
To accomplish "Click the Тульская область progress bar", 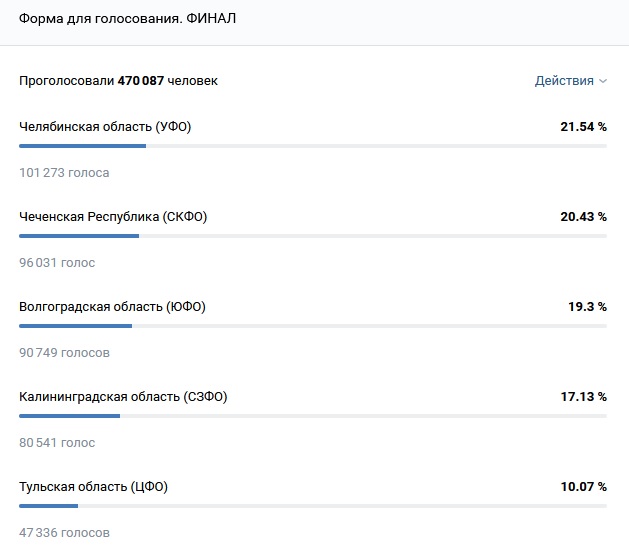I will pyautogui.click(x=312, y=506).
